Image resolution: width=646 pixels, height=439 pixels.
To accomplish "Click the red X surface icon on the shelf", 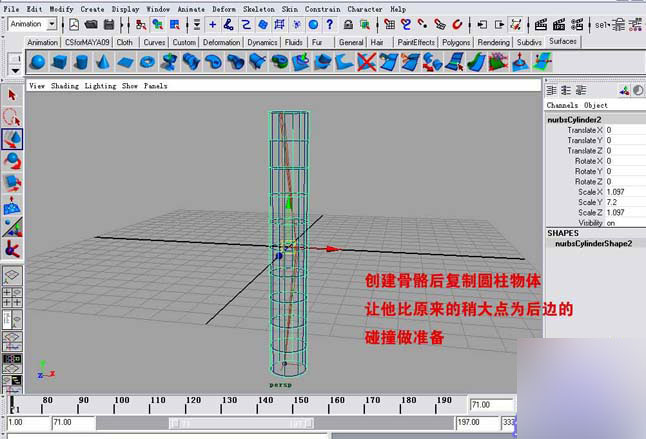I will coord(366,62).
